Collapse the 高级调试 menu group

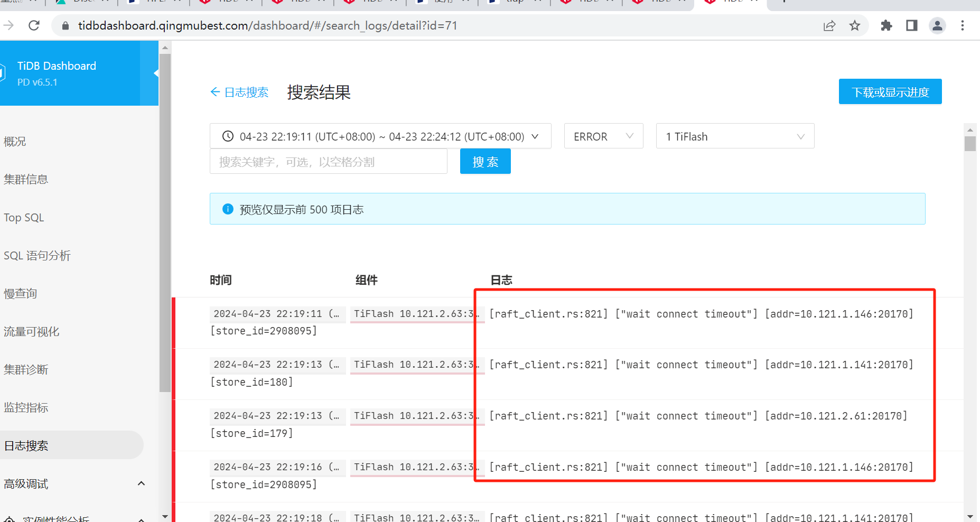tap(141, 483)
